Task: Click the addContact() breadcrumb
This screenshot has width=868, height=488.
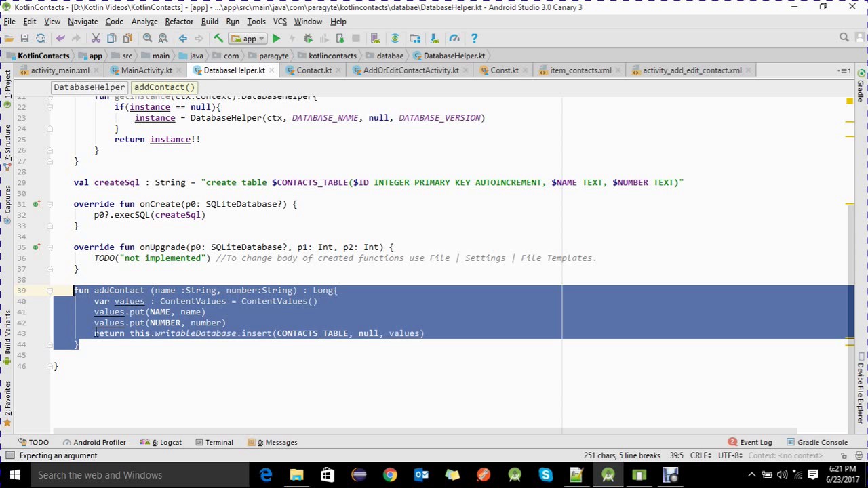Action: [164, 87]
